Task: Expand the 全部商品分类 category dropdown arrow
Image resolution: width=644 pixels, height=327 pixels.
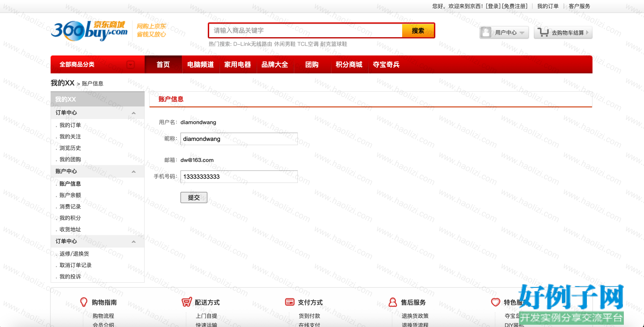Action: click(x=130, y=65)
